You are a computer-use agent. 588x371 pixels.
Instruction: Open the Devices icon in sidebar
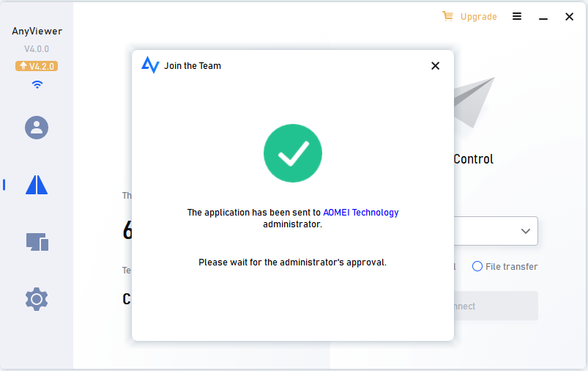click(37, 242)
